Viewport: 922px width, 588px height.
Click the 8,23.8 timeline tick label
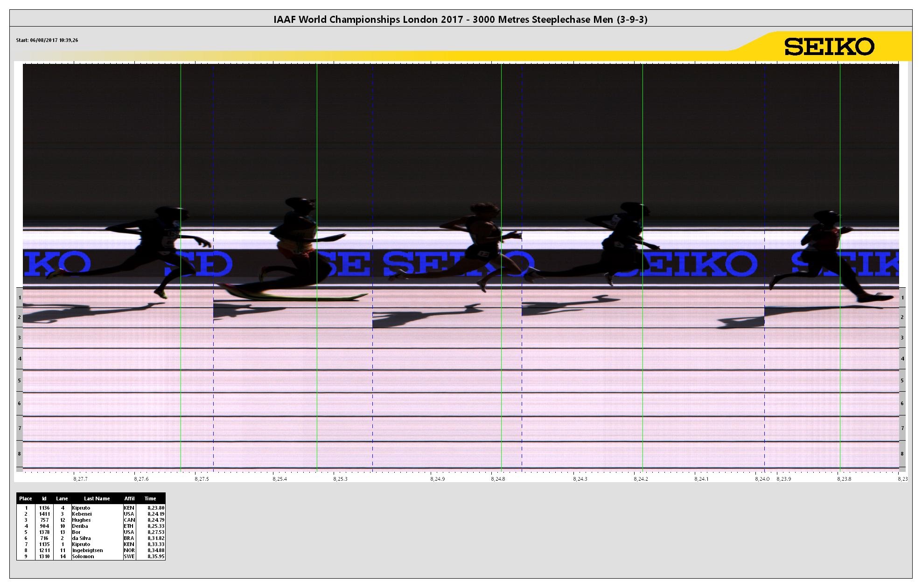(x=844, y=479)
